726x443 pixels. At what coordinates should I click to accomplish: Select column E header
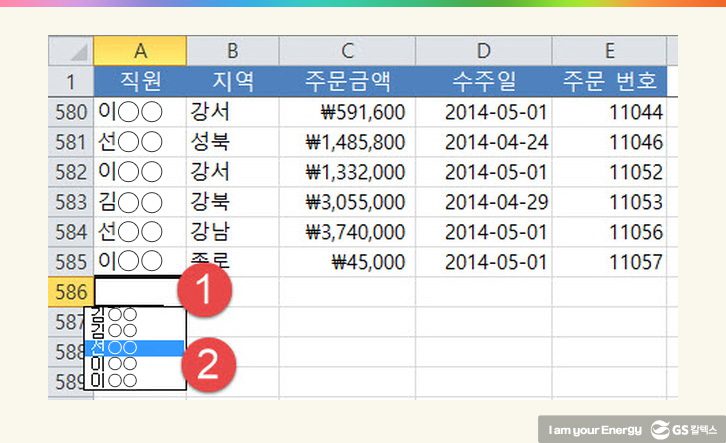[x=610, y=51]
